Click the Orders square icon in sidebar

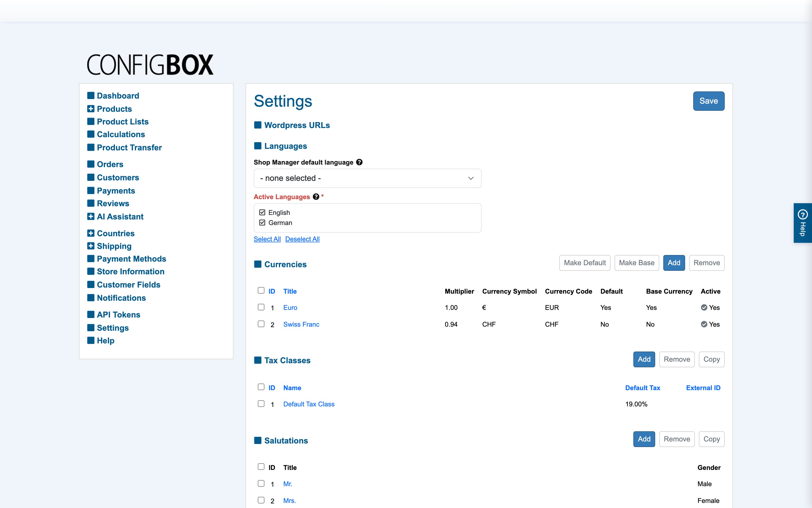pyautogui.click(x=91, y=164)
